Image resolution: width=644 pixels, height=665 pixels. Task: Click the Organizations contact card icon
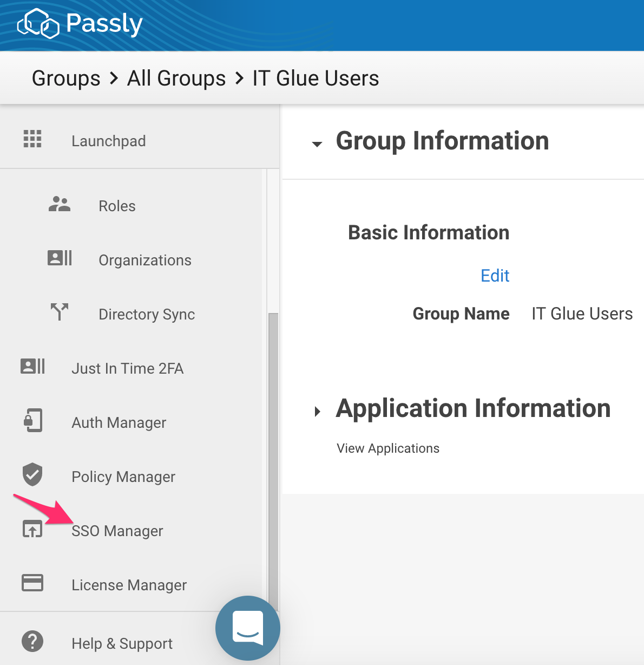tap(60, 258)
